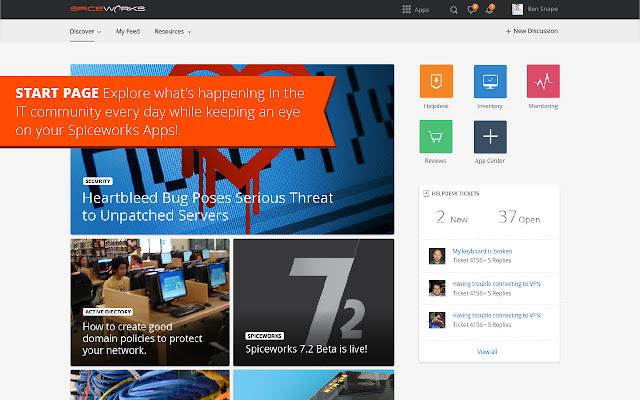The image size is (640, 400).
Task: Open the Monitoring app icon
Action: (x=543, y=81)
